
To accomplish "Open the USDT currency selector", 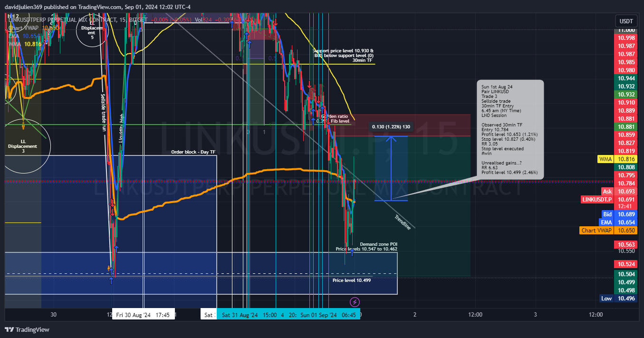I will [626, 21].
